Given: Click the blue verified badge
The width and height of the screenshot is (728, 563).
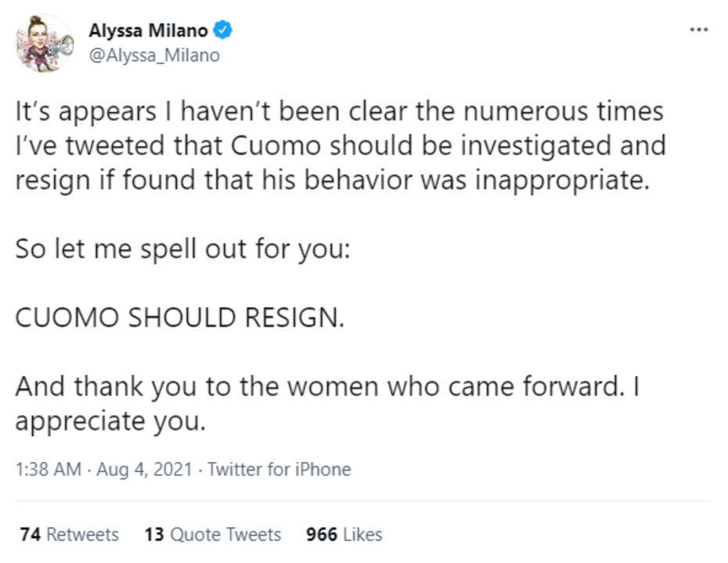Looking at the screenshot, I should pos(223,31).
